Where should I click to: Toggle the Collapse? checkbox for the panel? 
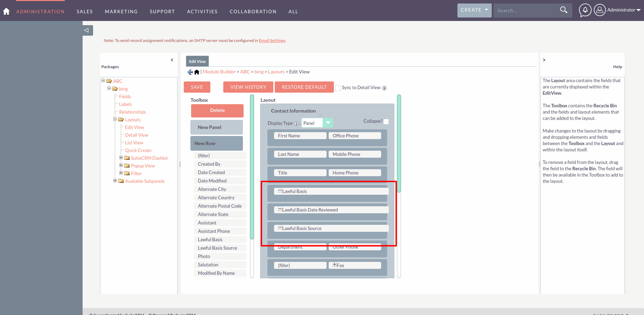(386, 122)
